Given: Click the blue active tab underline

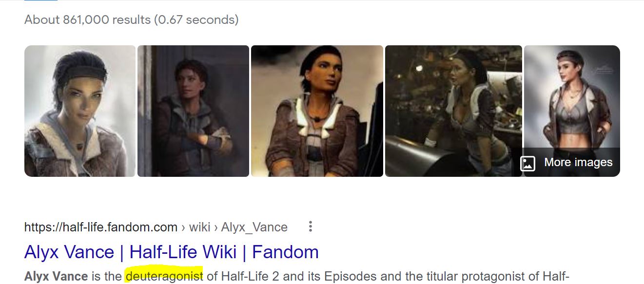Looking at the screenshot, I should 41,0.
